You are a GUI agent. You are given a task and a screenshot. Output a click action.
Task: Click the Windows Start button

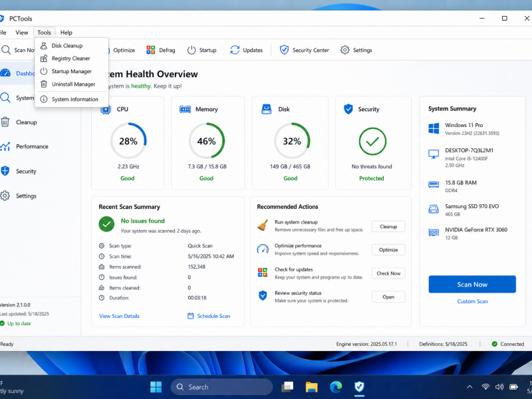pos(156,387)
